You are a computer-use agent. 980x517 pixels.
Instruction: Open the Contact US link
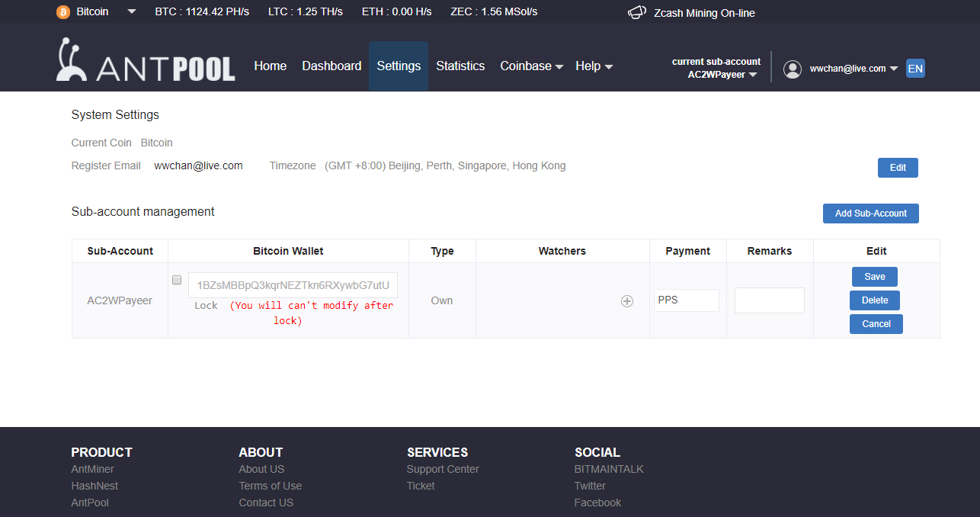266,503
